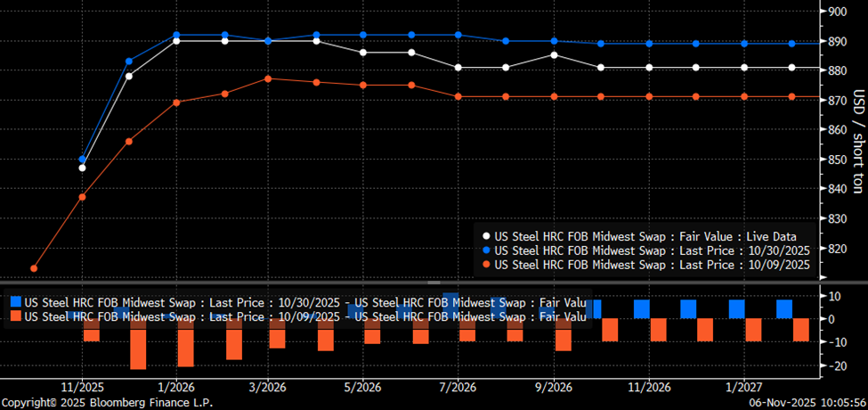The image size is (868, 410).
Task: Click the 1/2026 x-axis date label
Action: (x=176, y=387)
